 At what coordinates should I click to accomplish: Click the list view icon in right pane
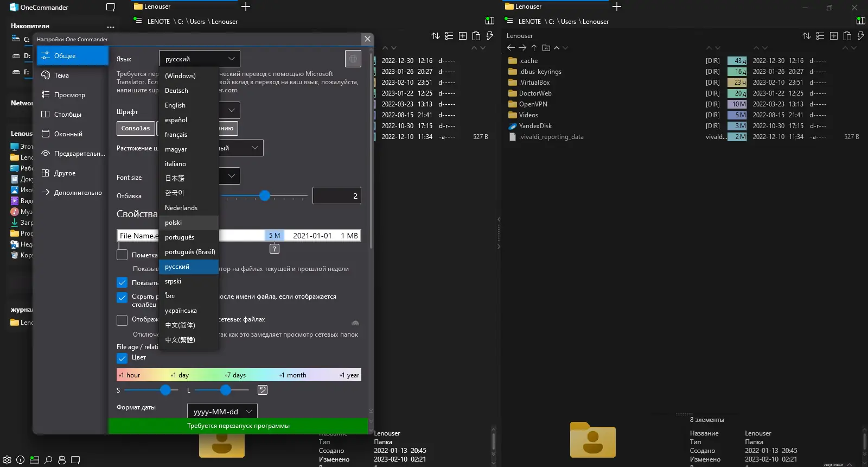(x=820, y=36)
